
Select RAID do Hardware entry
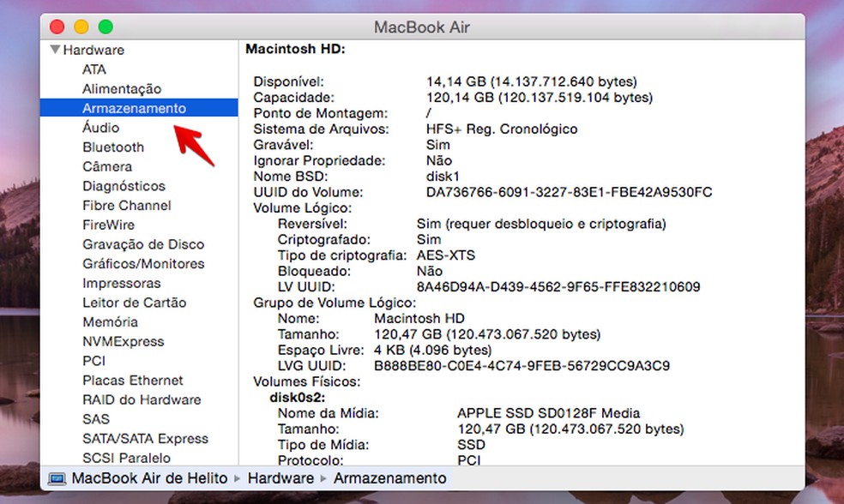coord(142,399)
